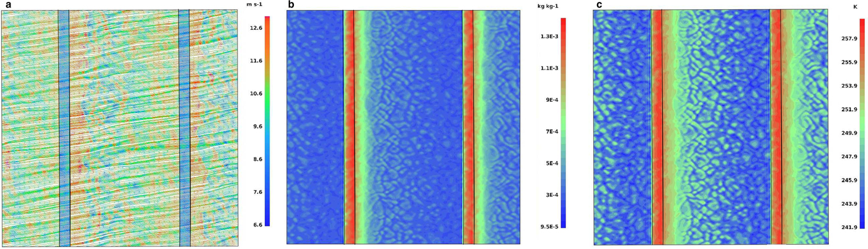
Task: Click the panel label "a"
Action: coord(8,6)
